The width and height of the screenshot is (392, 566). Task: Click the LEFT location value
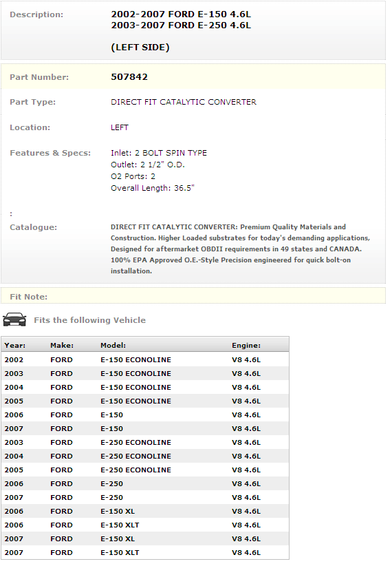pos(120,127)
